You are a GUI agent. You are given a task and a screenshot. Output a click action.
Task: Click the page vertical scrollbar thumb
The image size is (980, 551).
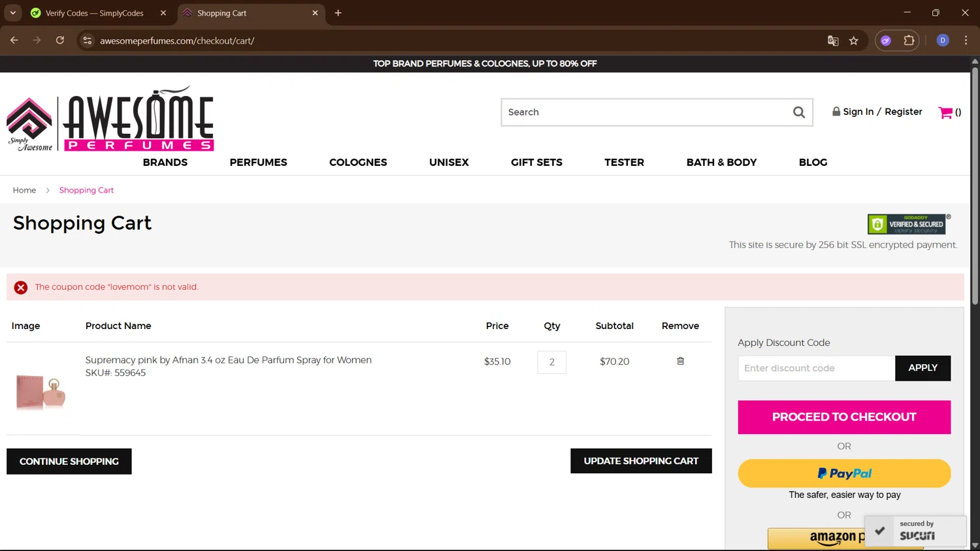975,186
